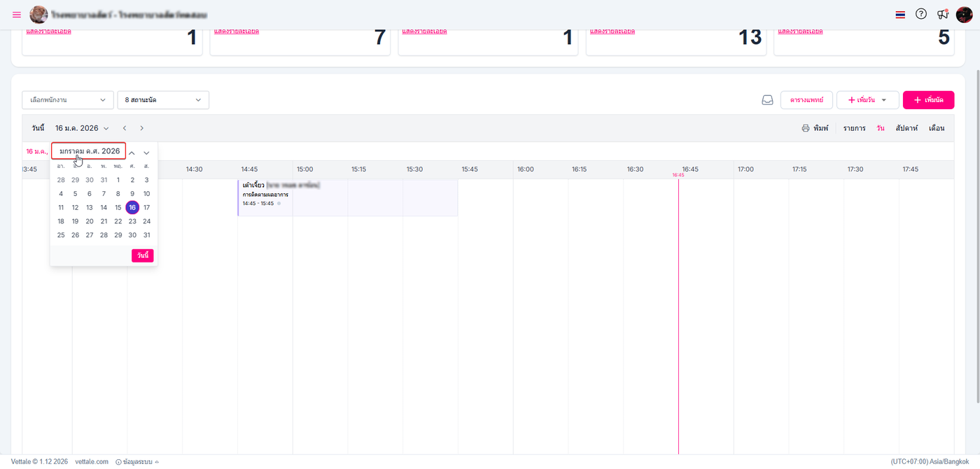
Task: Go to next day arrow
Action: pyautogui.click(x=141, y=128)
